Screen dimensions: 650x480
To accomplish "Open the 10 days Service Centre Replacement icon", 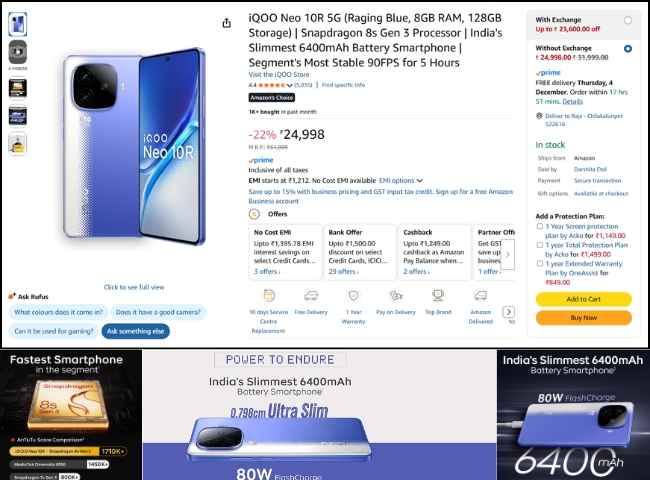I will tap(269, 296).
